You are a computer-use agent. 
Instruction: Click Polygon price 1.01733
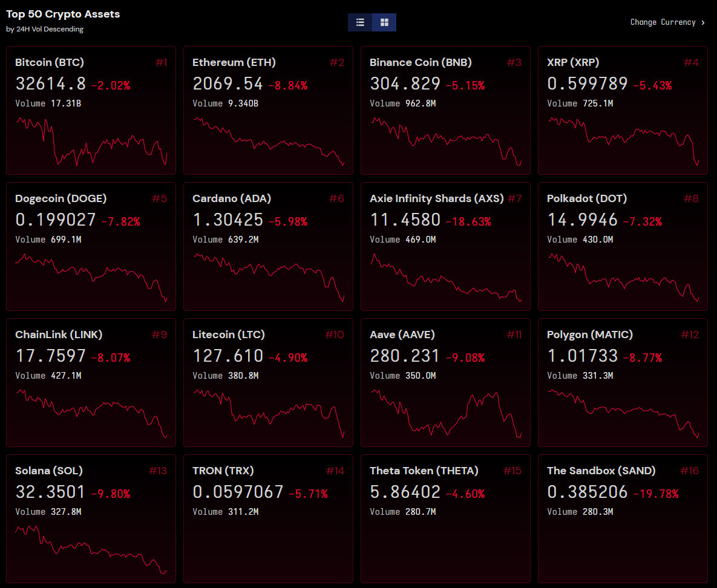(583, 356)
